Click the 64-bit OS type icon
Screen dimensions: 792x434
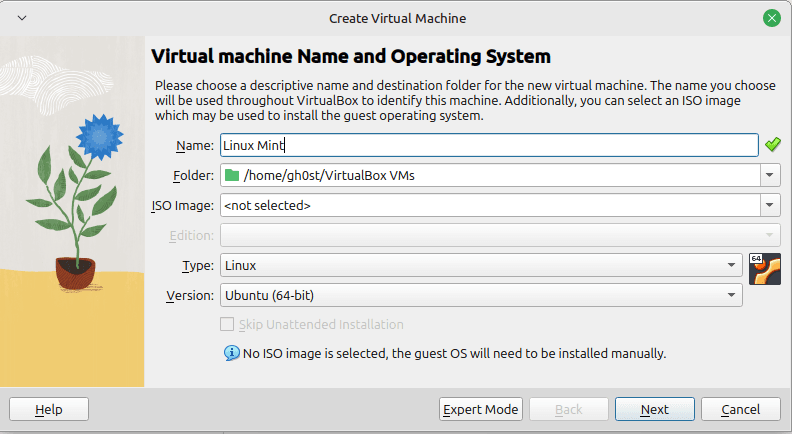click(765, 269)
